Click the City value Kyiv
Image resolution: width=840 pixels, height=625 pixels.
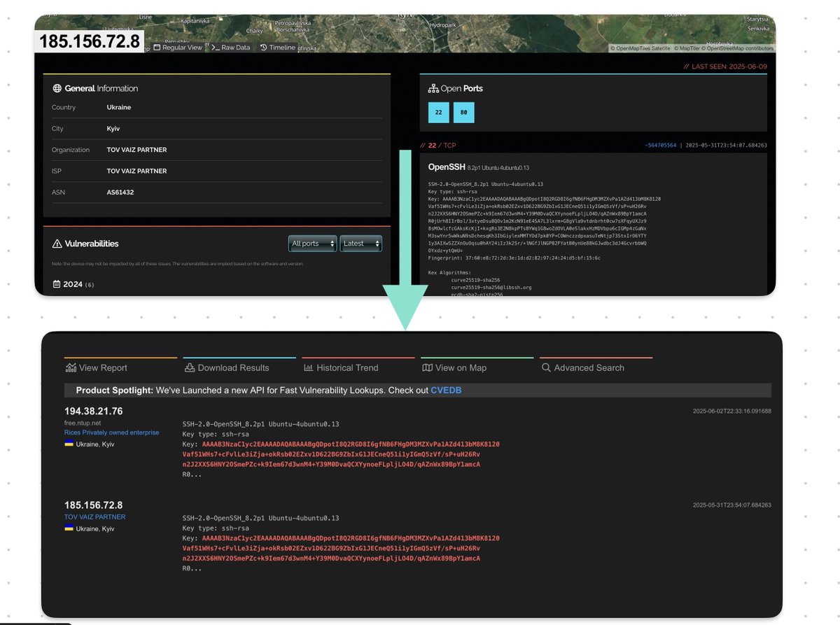click(113, 129)
